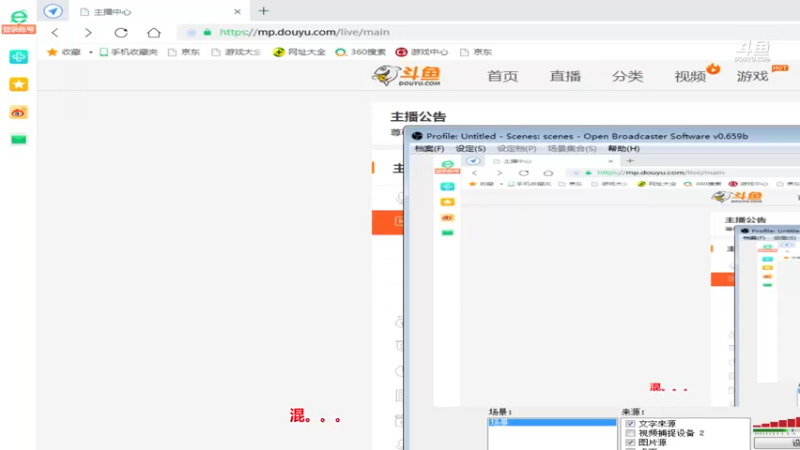800x450 pixels.
Task: Open the Weibo sidebar icon
Action: pos(18,112)
